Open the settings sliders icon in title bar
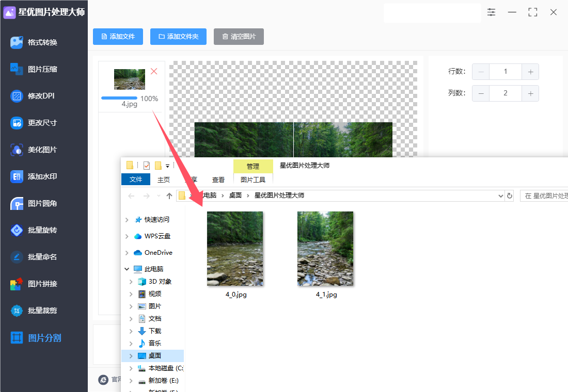The height and width of the screenshot is (392, 568). [x=491, y=12]
